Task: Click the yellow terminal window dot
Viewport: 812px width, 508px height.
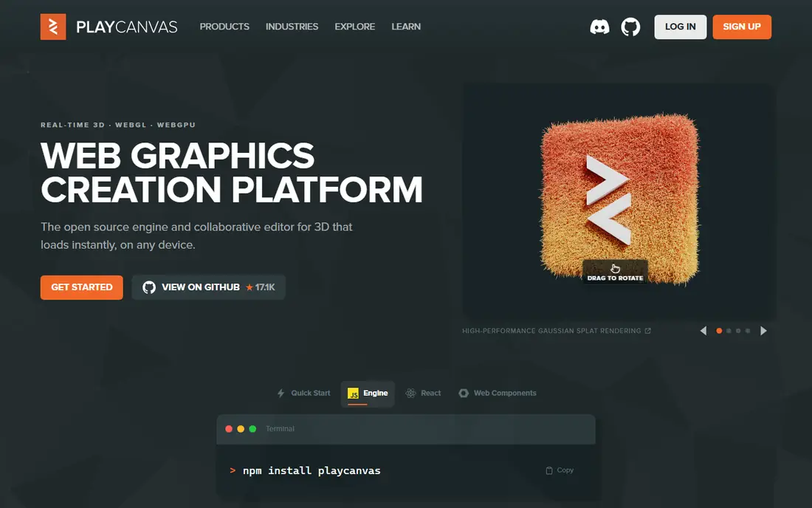Action: tap(241, 429)
